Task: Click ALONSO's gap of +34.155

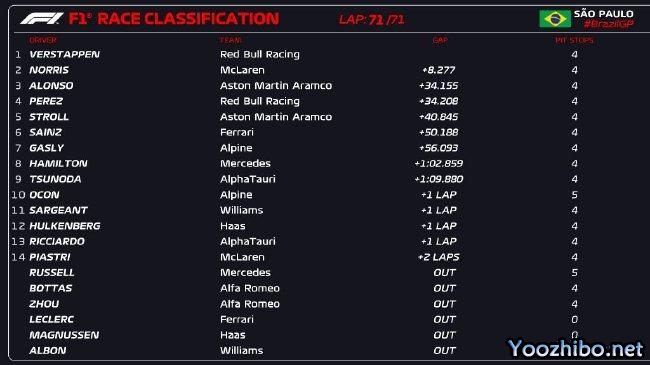Action: click(x=439, y=85)
